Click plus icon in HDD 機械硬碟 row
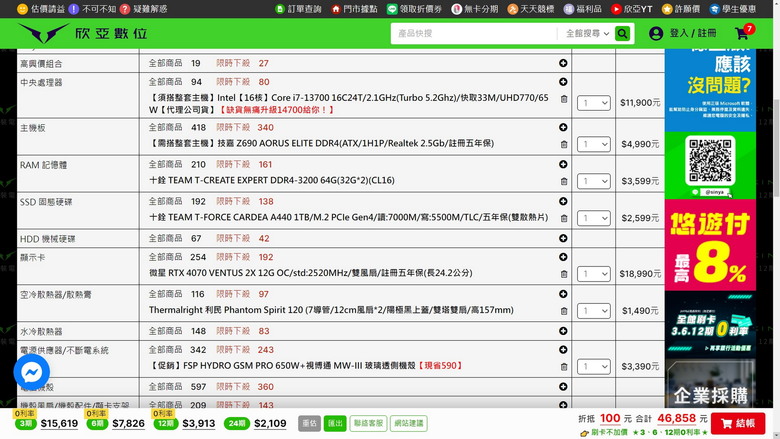The height and width of the screenshot is (439, 780). point(563,238)
